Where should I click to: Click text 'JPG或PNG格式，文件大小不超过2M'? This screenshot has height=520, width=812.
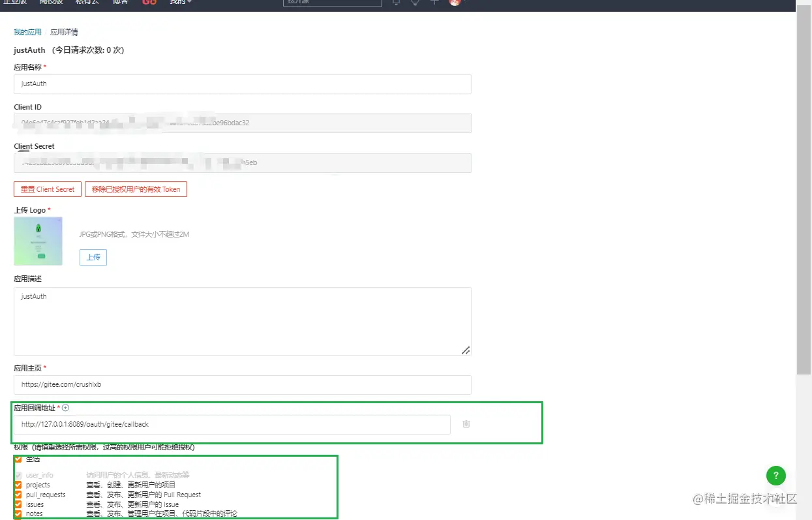tap(134, 234)
